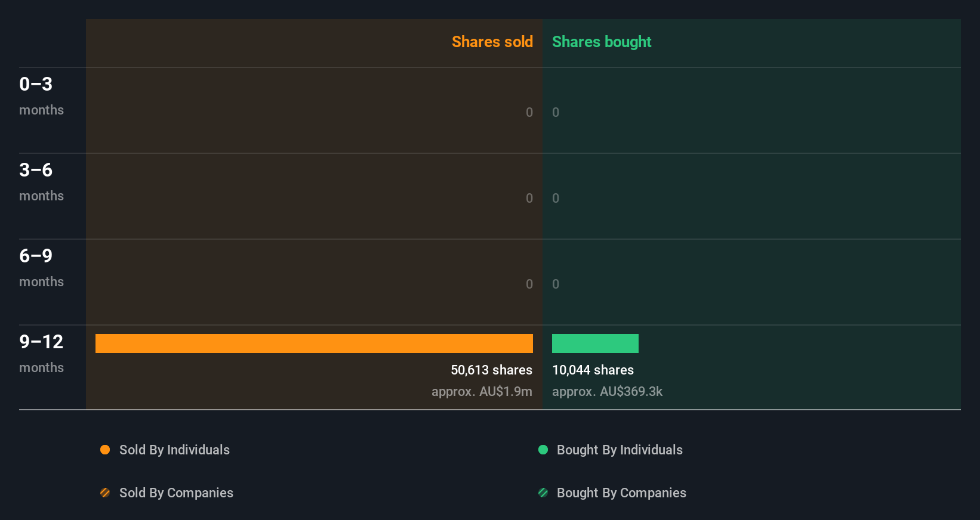This screenshot has height=520, width=980.
Task: Toggle the Sold By Individuals legend label
Action: point(174,450)
